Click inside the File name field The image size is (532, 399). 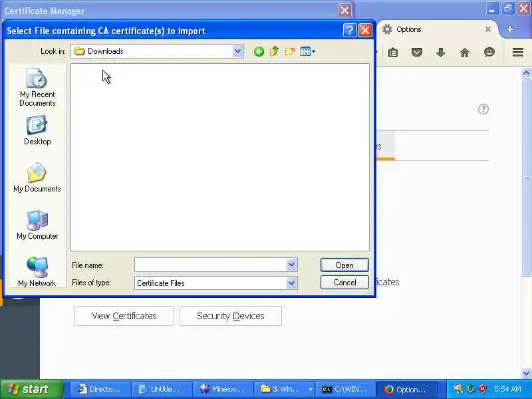tap(210, 265)
